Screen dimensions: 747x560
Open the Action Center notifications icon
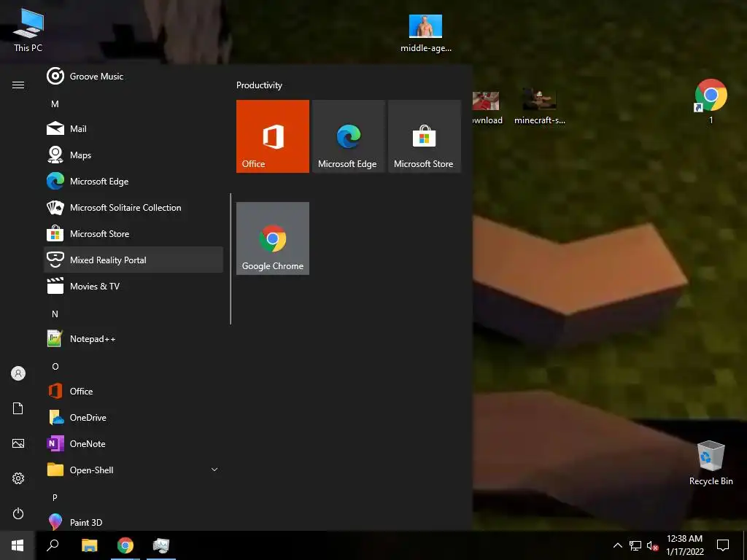(723, 545)
